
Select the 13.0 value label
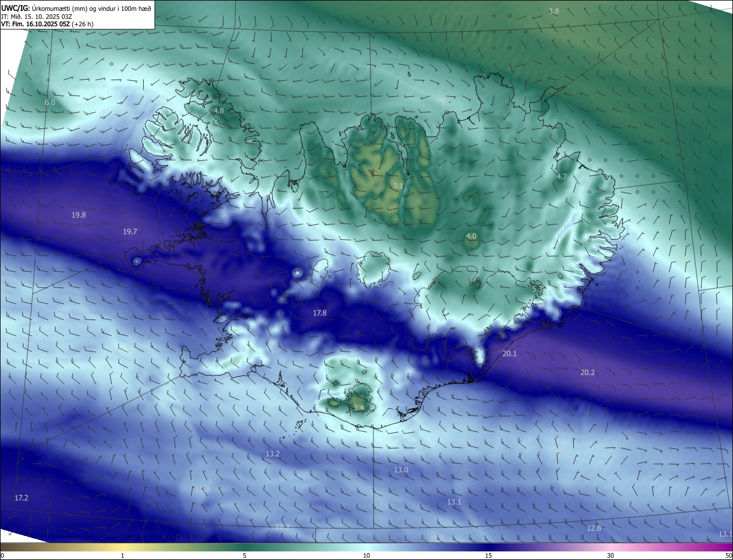click(401, 470)
